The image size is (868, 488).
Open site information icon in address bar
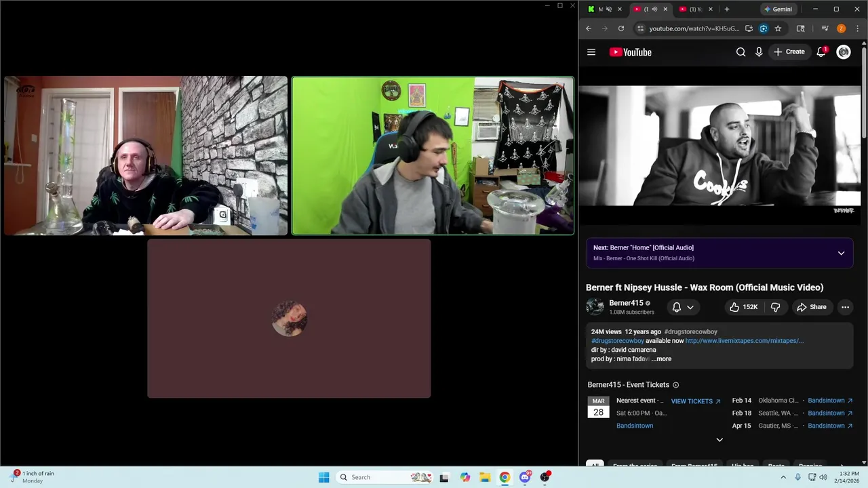[x=639, y=28]
